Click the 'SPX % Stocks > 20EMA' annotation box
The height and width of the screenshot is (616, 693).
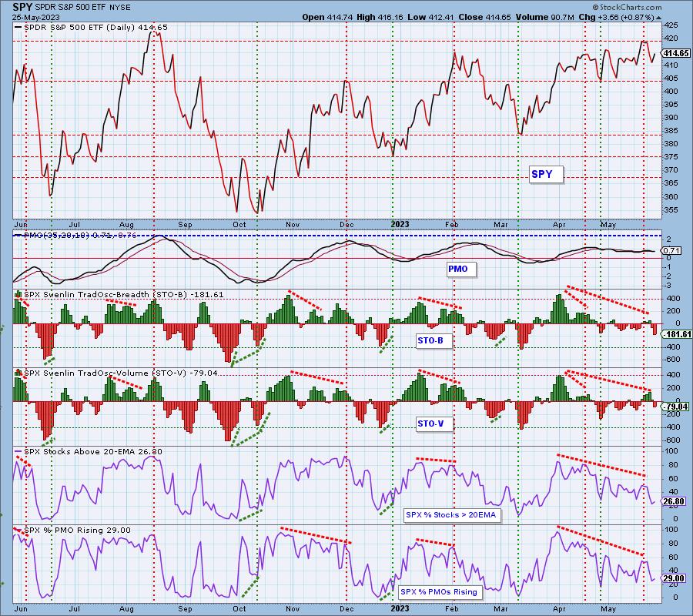pos(452,515)
